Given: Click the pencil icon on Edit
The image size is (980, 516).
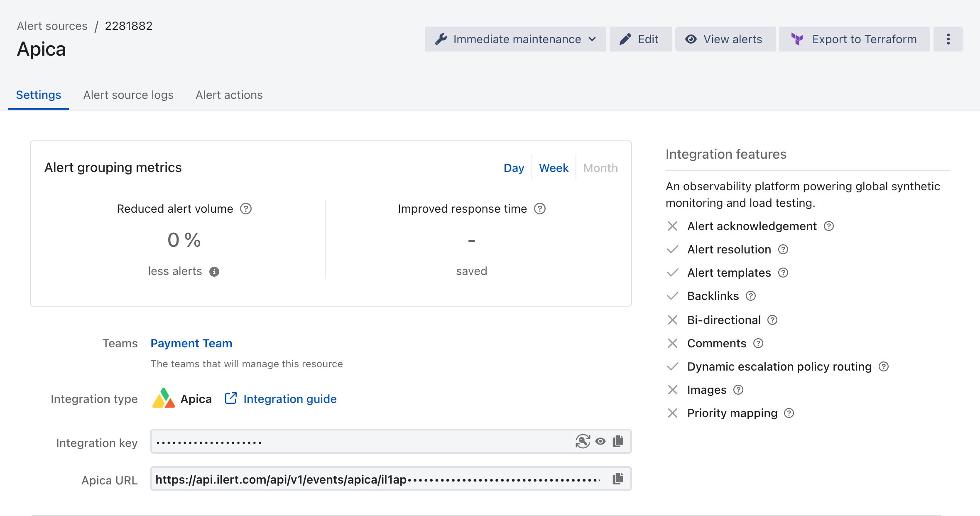Looking at the screenshot, I should [x=625, y=39].
